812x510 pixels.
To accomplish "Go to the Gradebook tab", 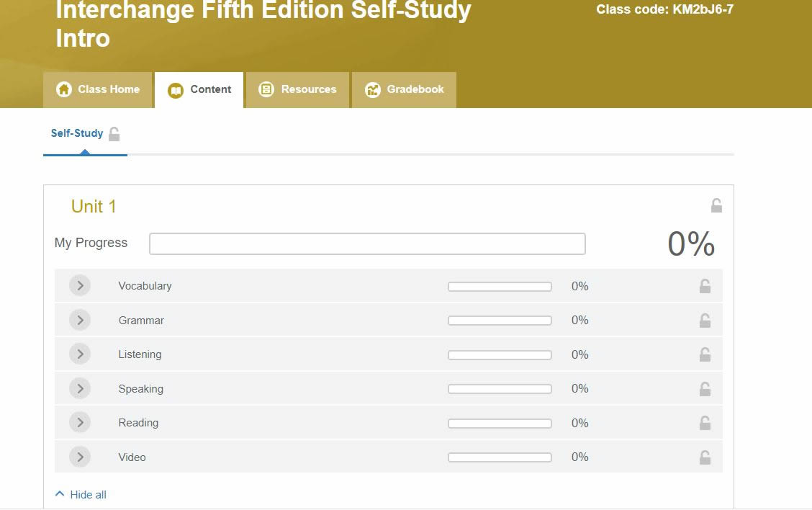I will 404,89.
